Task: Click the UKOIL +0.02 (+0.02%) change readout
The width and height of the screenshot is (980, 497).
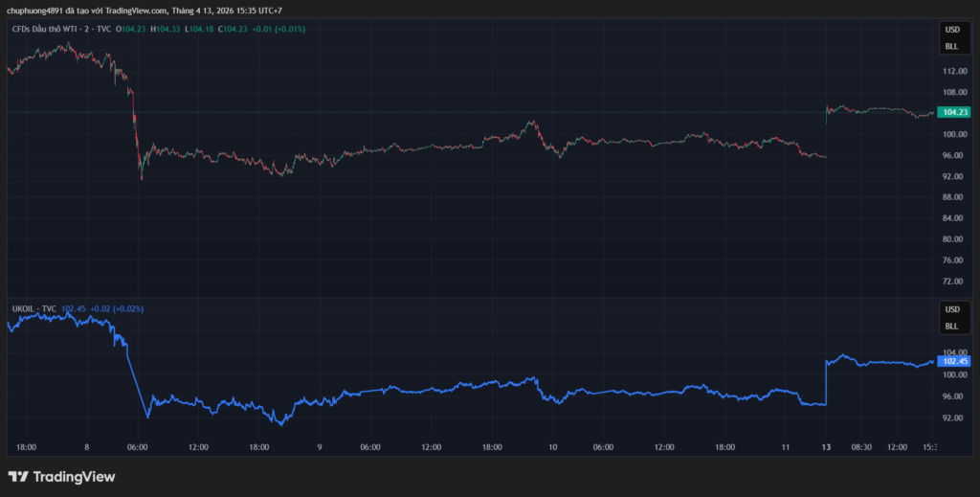Action: [116, 308]
